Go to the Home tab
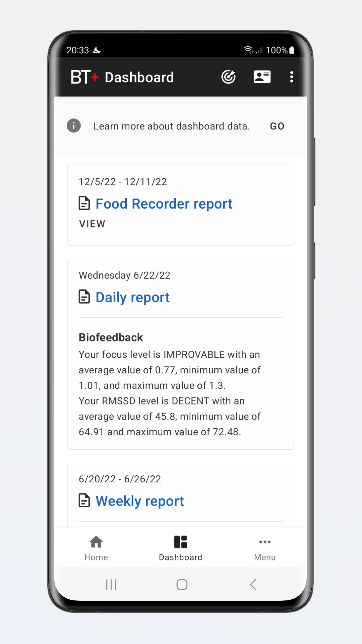Image resolution: width=362 pixels, height=644 pixels. click(x=96, y=548)
